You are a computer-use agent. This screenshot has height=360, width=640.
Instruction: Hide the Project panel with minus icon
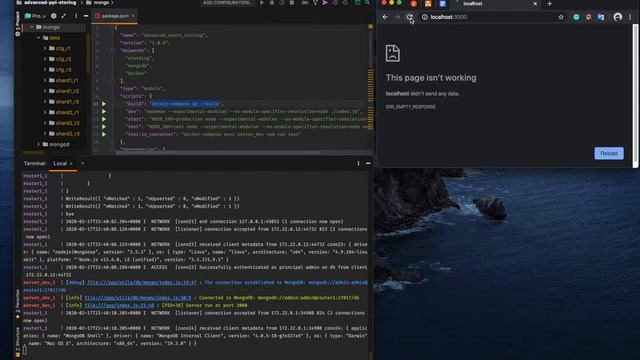click(86, 16)
